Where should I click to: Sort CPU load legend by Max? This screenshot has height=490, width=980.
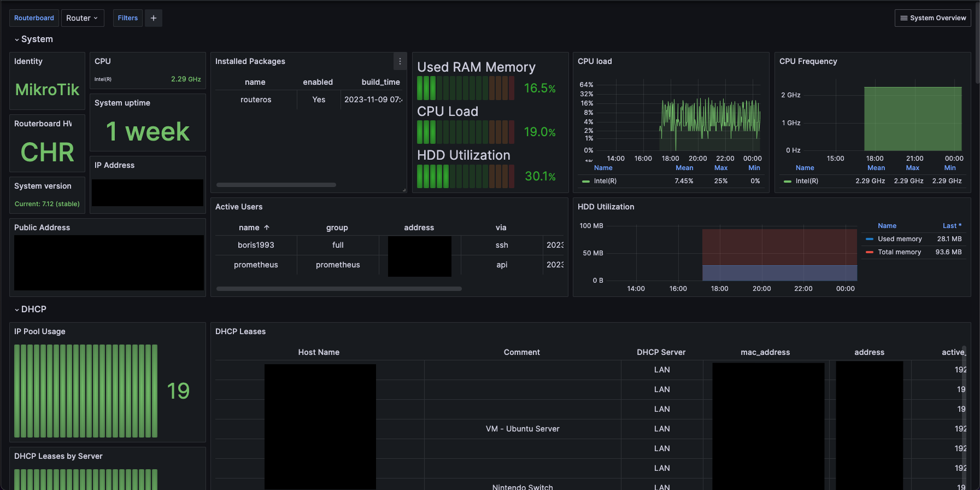[x=721, y=168]
